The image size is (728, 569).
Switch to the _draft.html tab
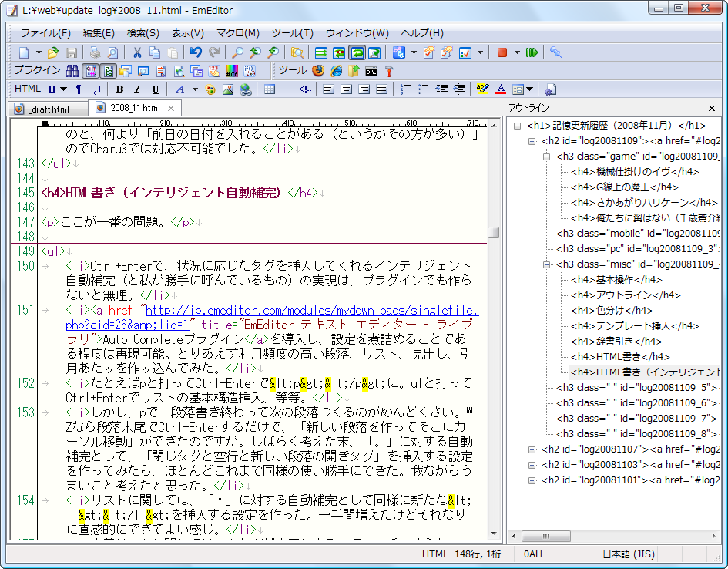pyautogui.click(x=48, y=109)
